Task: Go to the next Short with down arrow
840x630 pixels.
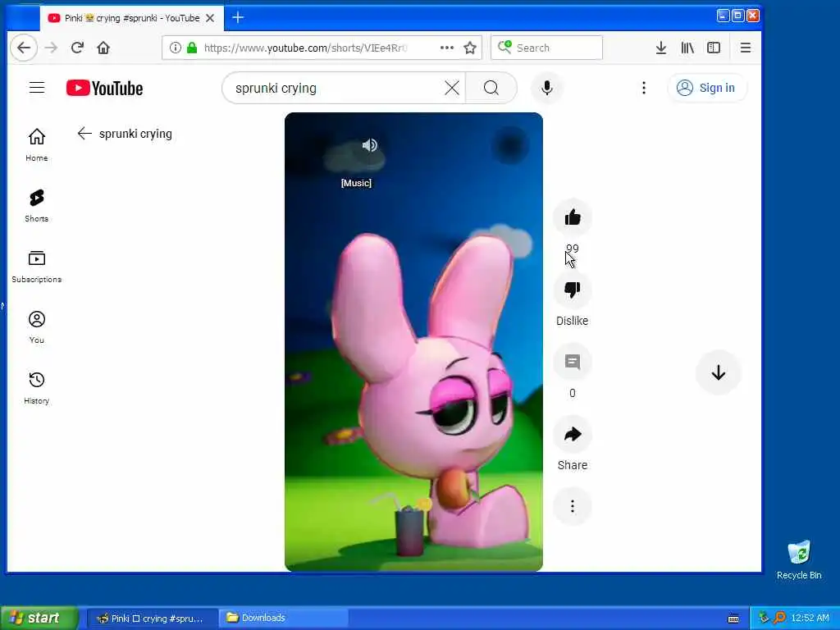Action: click(719, 372)
